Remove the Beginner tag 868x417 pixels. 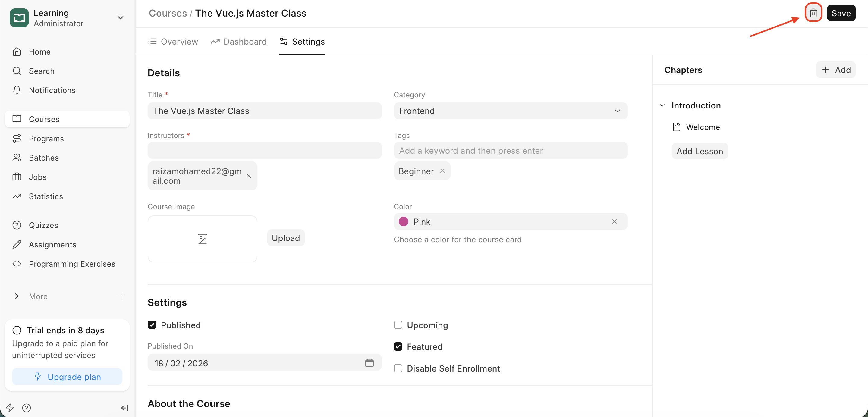click(442, 171)
